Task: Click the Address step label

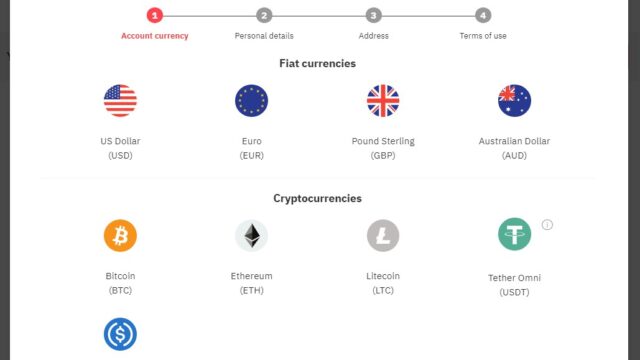Action: click(x=373, y=36)
